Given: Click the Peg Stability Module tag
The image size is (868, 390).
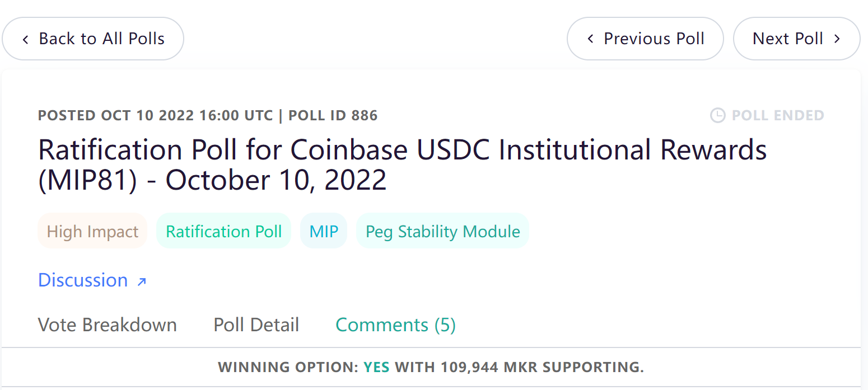Looking at the screenshot, I should 442,231.
